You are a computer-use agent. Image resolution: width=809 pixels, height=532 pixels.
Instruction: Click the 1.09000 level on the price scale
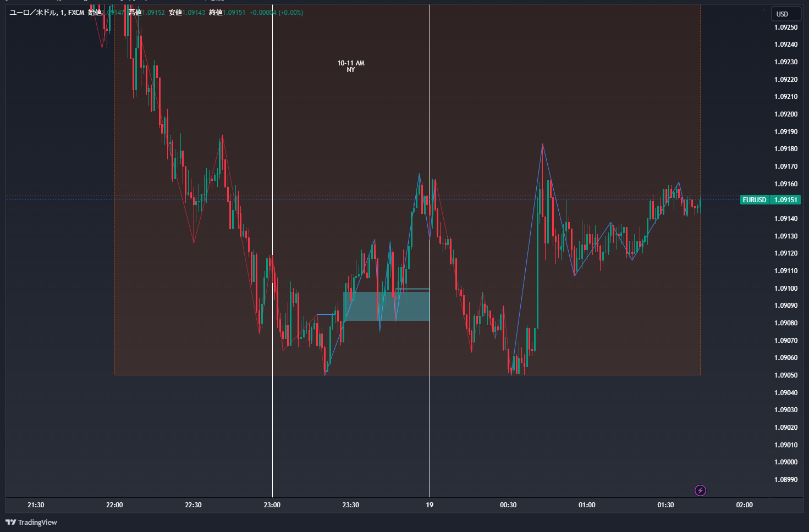tap(786, 462)
